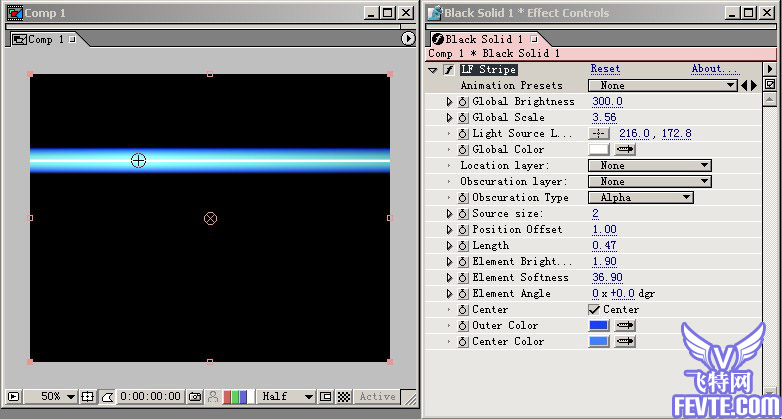This screenshot has height=419, width=782.
Task: Open the Half resolution dropdown
Action: [x=288, y=397]
